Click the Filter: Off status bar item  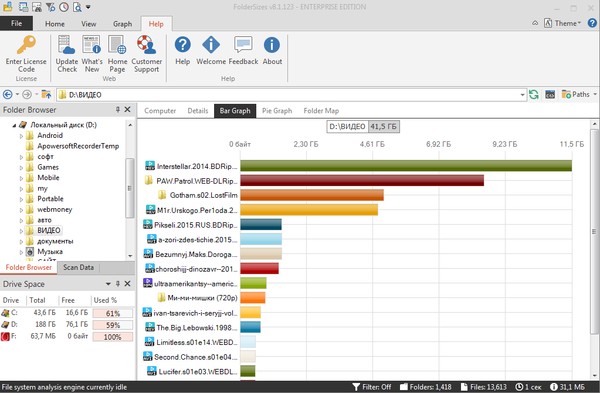[372, 387]
